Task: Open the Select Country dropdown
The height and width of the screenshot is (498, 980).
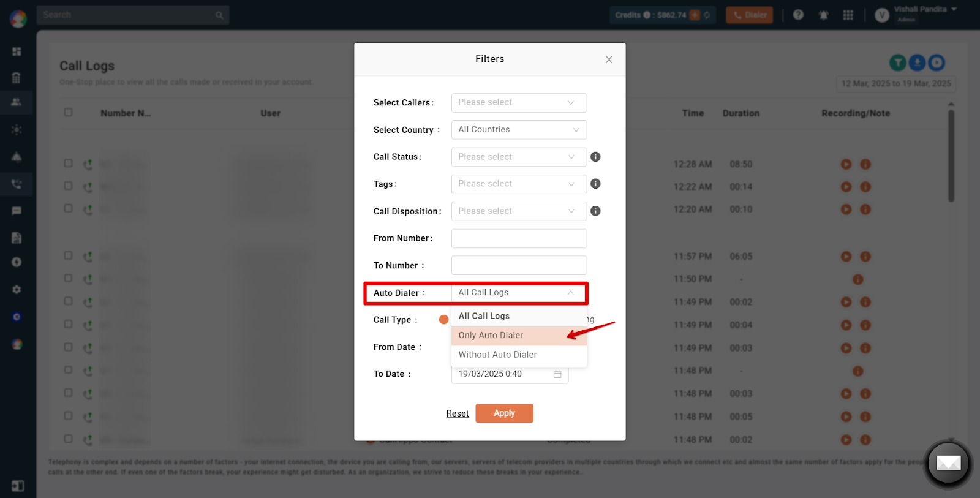Action: tap(519, 130)
